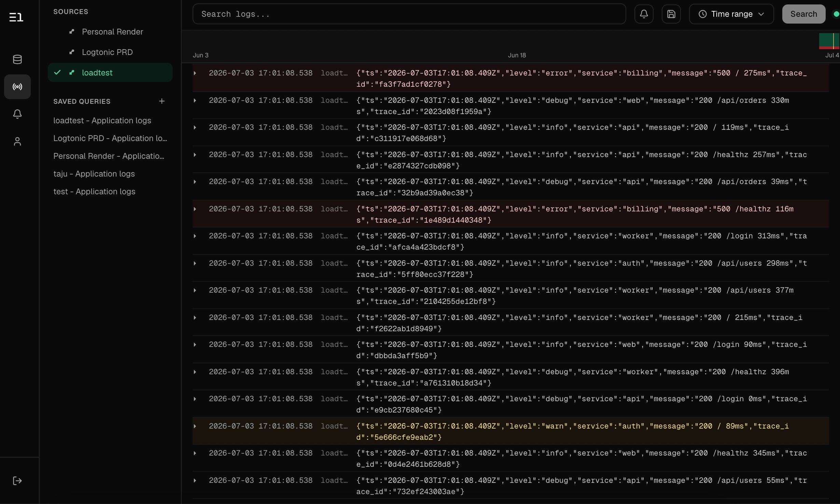Screen dimensions: 840x504
Task: Open saved query Personal Render - Application logs
Action: point(109,156)
